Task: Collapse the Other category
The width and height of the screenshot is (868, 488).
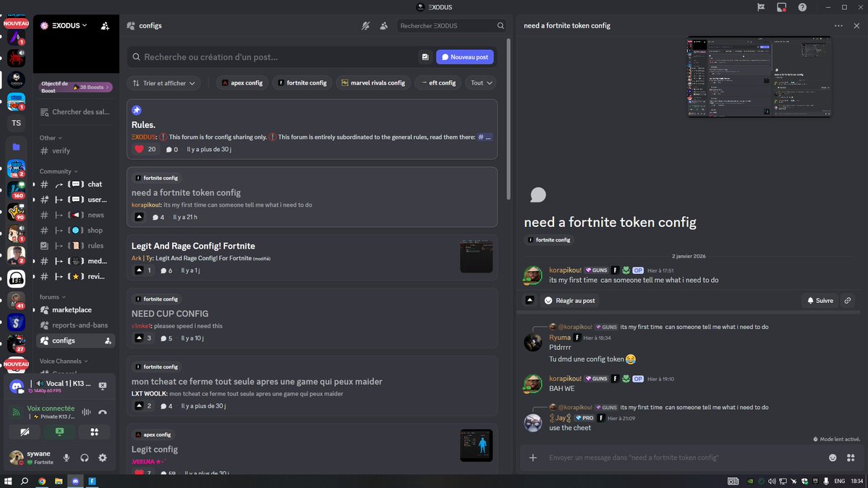Action: [51, 137]
